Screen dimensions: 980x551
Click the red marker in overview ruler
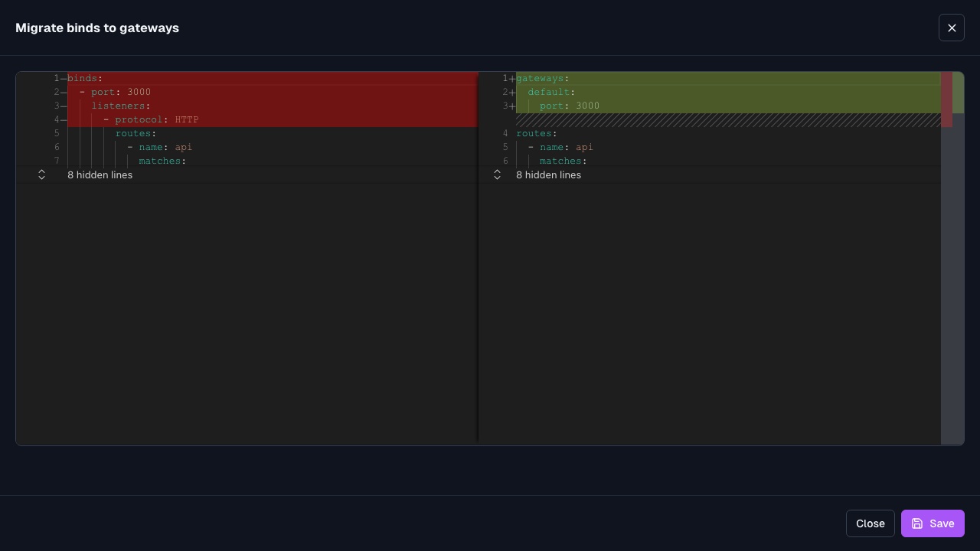tap(947, 99)
